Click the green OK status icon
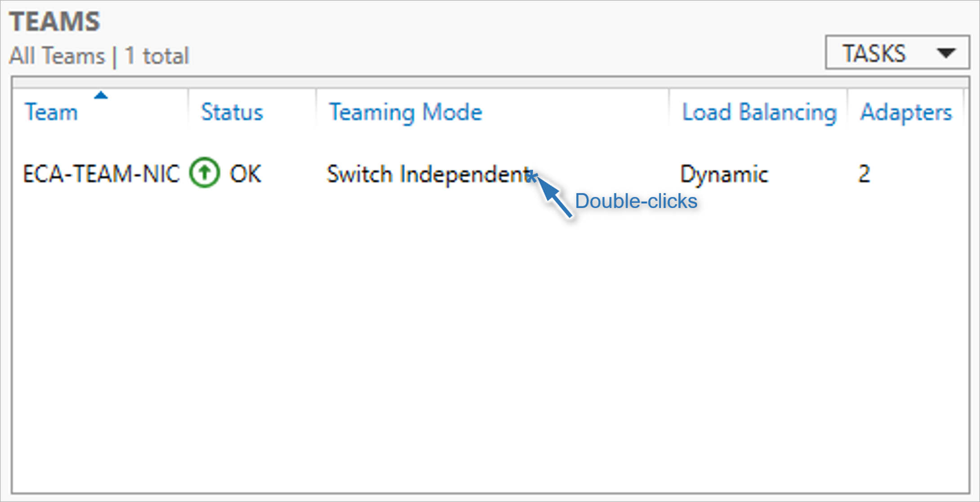 205,173
